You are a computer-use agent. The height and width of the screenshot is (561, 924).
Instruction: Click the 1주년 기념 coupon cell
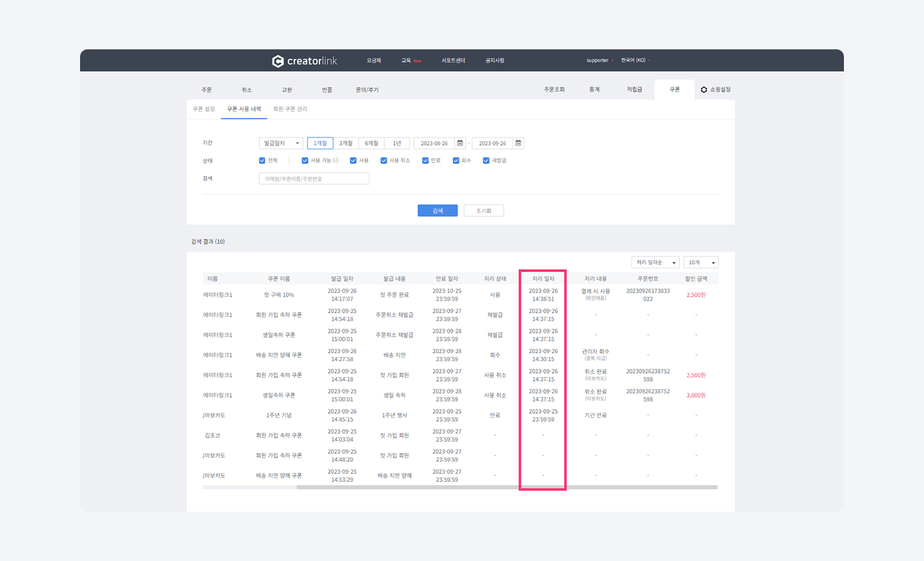point(279,416)
